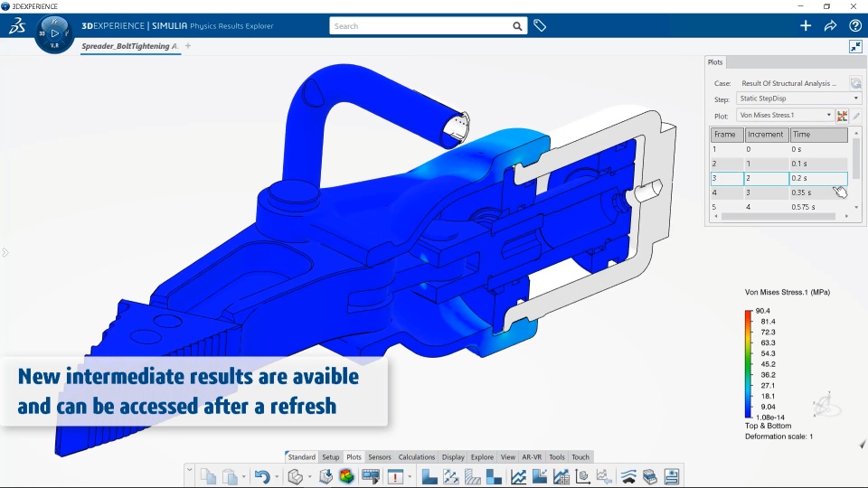Click the axis with model icon
This screenshot has height=488, width=868.
(x=582, y=476)
